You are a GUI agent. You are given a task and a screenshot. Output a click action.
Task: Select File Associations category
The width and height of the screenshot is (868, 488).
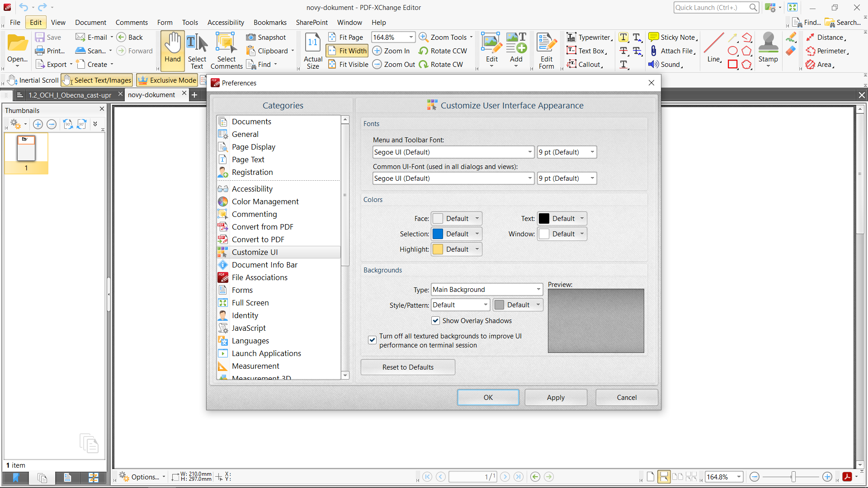click(x=259, y=277)
